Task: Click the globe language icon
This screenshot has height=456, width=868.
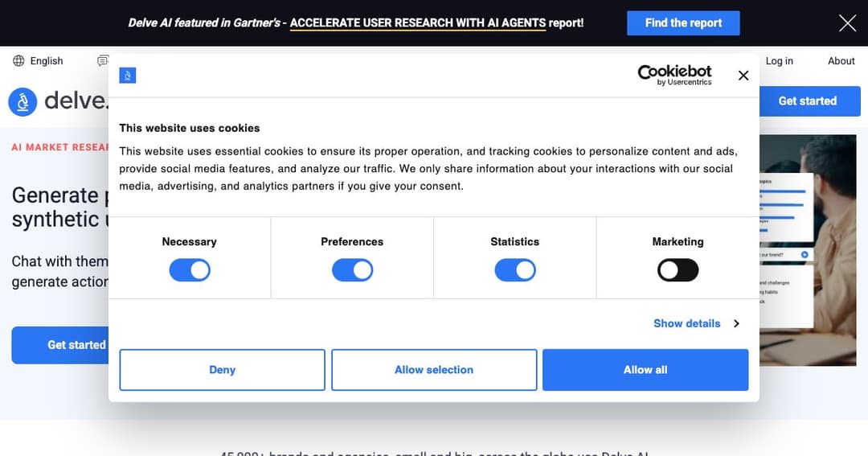Action: tap(18, 61)
